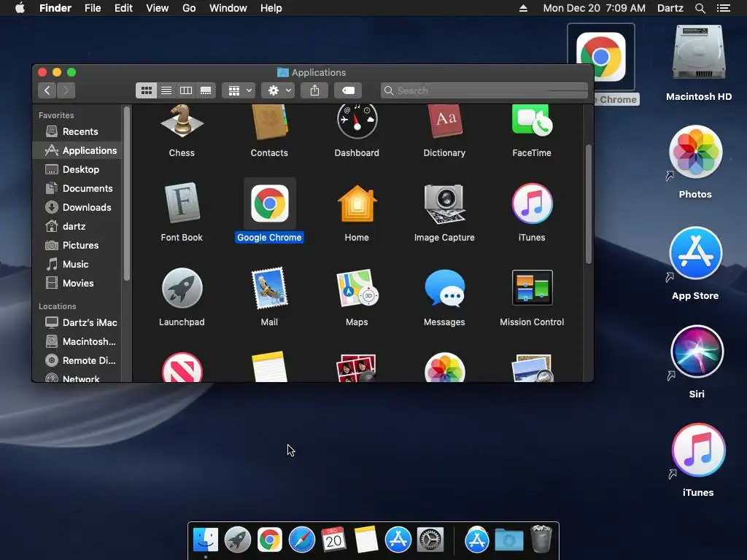Click iTunes icon in the Finder window
Image resolution: width=747 pixels, height=560 pixels.
point(532,203)
